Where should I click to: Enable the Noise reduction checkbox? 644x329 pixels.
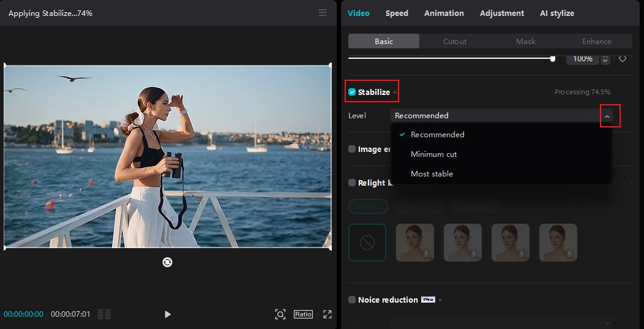352,300
